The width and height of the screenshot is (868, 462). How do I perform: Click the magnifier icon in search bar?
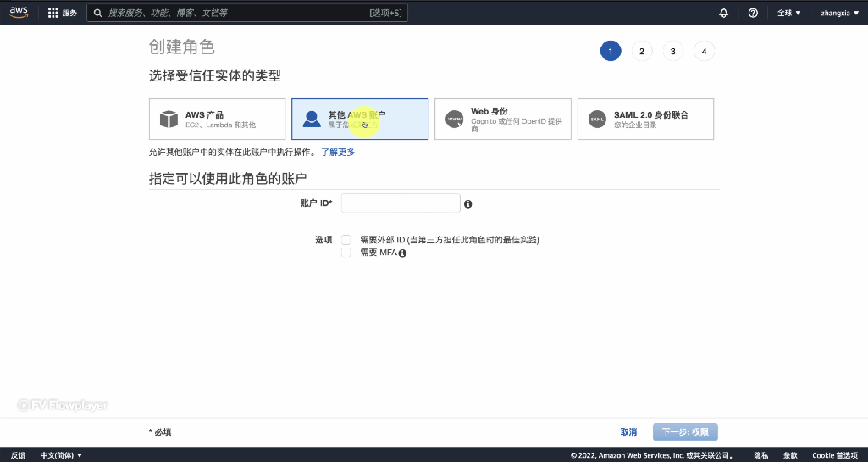(98, 13)
